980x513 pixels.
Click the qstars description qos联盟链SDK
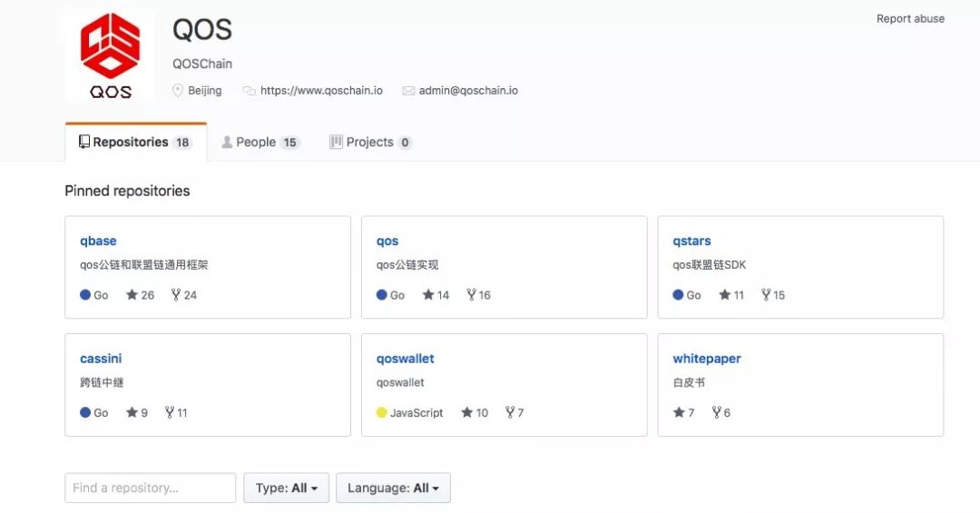pyautogui.click(x=710, y=264)
